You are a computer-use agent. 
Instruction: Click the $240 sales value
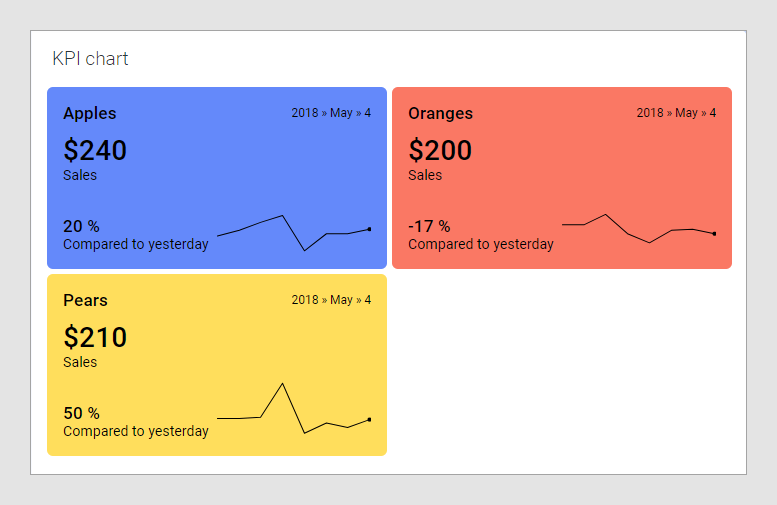(x=95, y=150)
